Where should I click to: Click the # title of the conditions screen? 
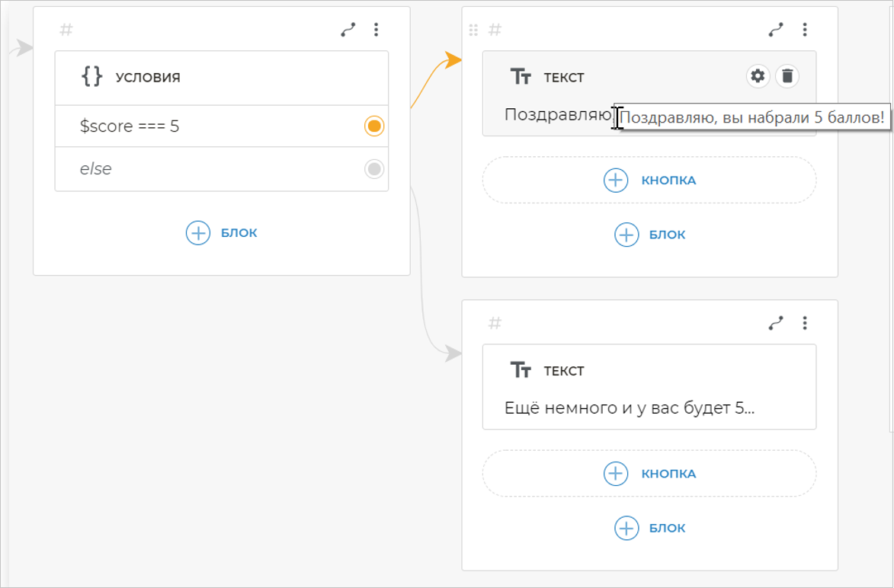click(x=67, y=30)
